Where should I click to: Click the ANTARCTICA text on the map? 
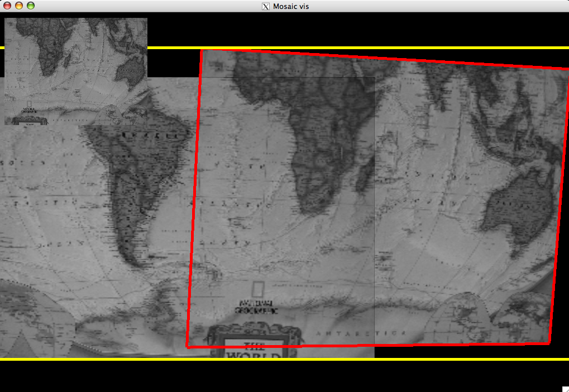360,333
